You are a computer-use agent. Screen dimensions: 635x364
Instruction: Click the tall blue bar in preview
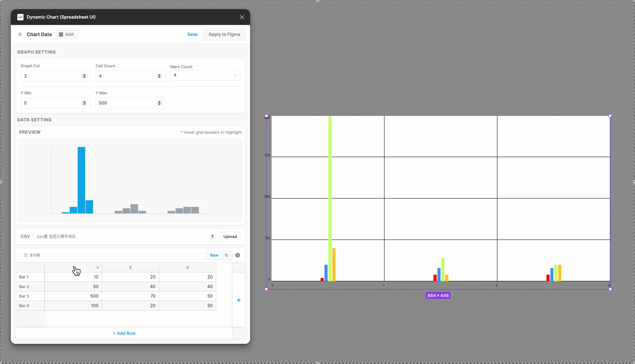click(x=81, y=180)
